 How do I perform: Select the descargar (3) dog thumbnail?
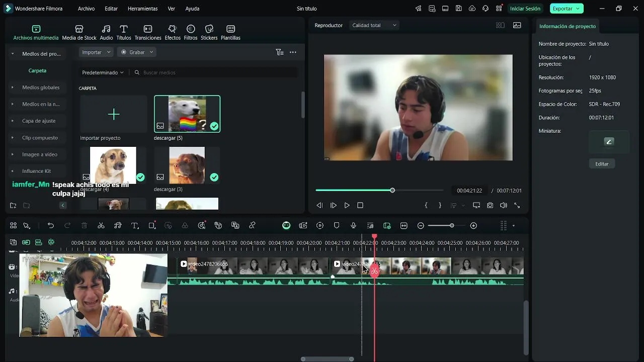(187, 165)
